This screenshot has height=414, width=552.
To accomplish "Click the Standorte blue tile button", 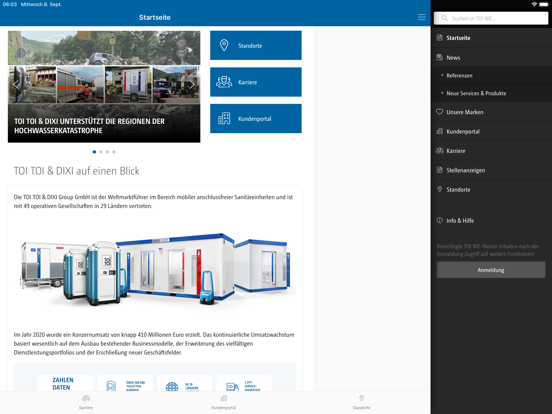I will (x=256, y=45).
